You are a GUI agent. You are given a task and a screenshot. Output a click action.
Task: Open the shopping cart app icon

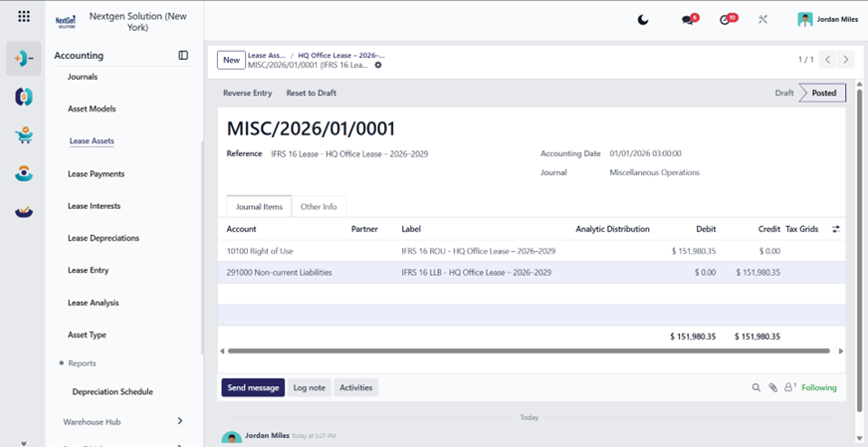click(x=24, y=135)
